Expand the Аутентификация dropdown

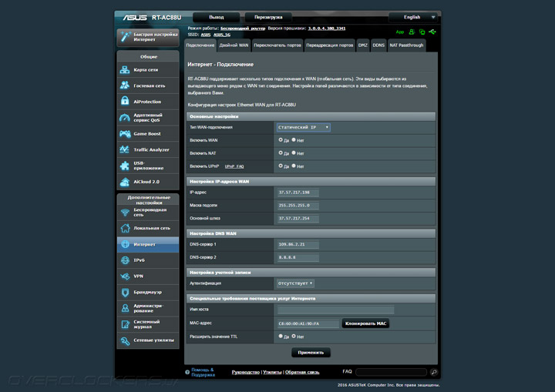click(x=296, y=283)
